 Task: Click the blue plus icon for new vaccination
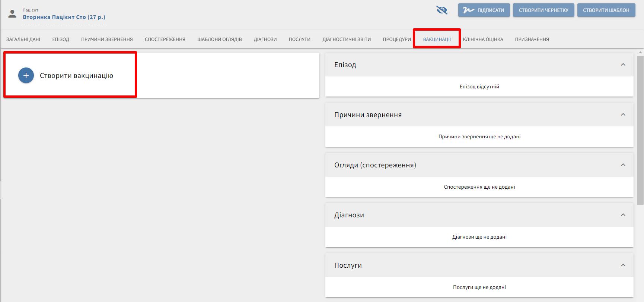click(26, 75)
